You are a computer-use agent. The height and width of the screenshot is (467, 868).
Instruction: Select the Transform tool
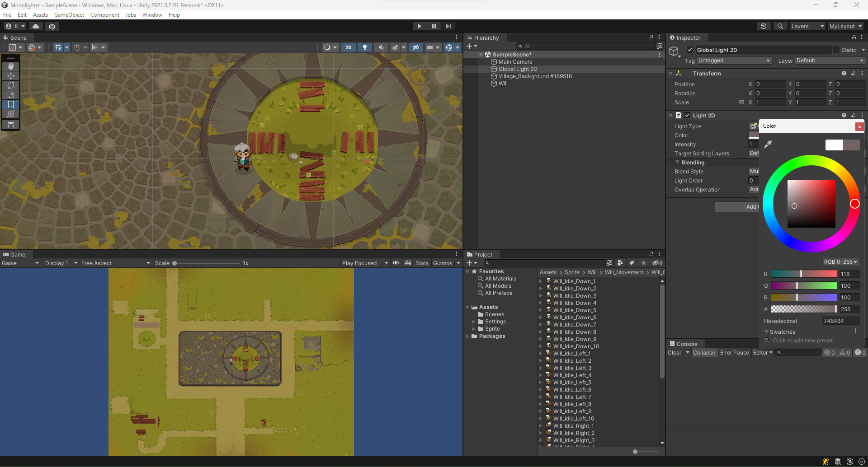(11, 114)
